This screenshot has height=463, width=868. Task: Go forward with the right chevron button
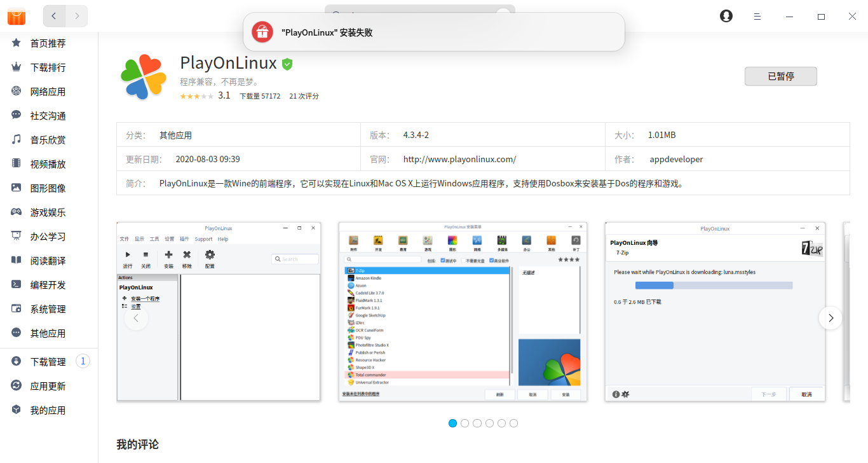point(77,16)
